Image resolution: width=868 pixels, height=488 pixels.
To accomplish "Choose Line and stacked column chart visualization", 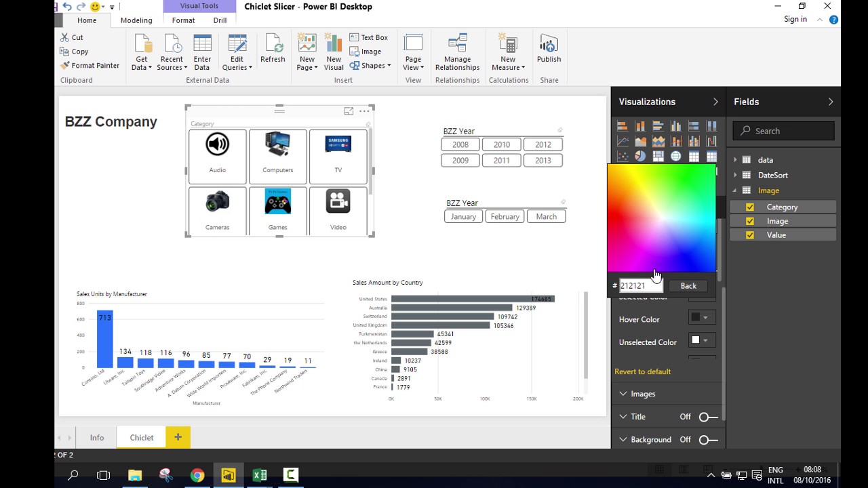I will 676,142.
